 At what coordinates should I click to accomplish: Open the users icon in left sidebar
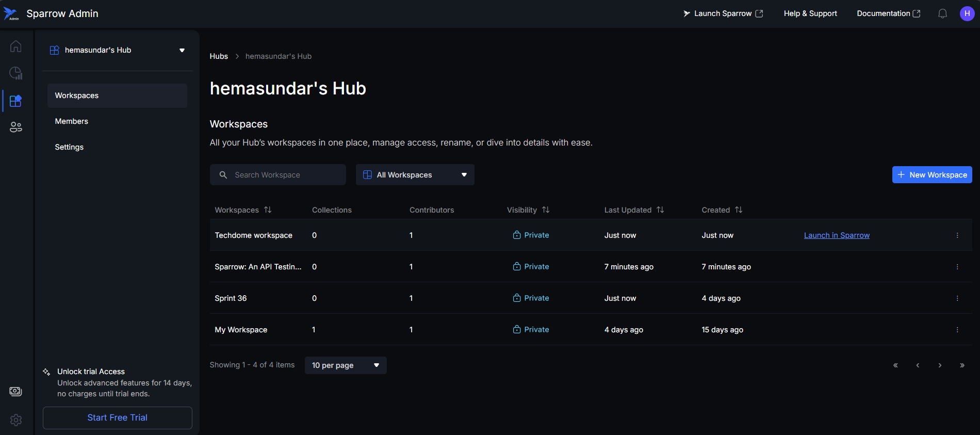[15, 127]
